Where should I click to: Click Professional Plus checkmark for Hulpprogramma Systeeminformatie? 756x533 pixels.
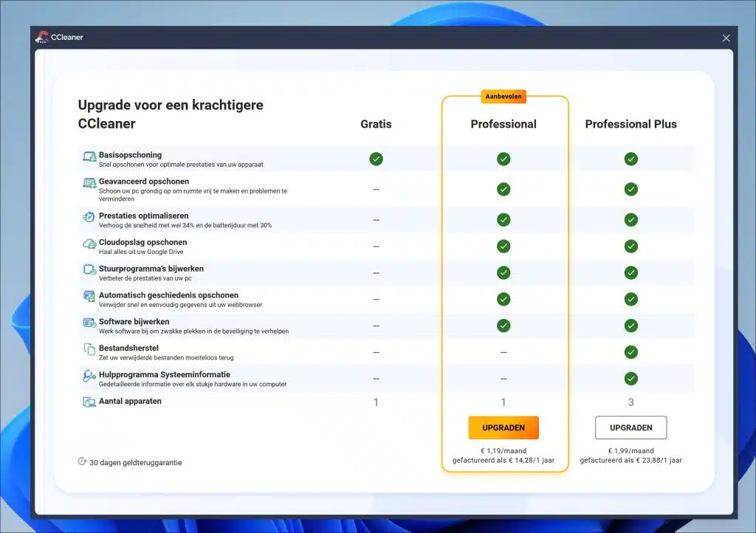pyautogui.click(x=630, y=379)
